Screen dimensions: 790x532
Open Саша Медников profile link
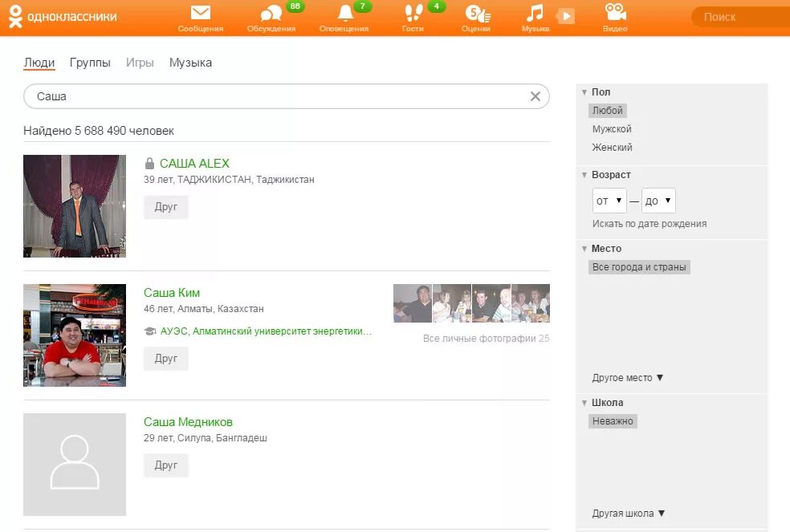(188, 422)
